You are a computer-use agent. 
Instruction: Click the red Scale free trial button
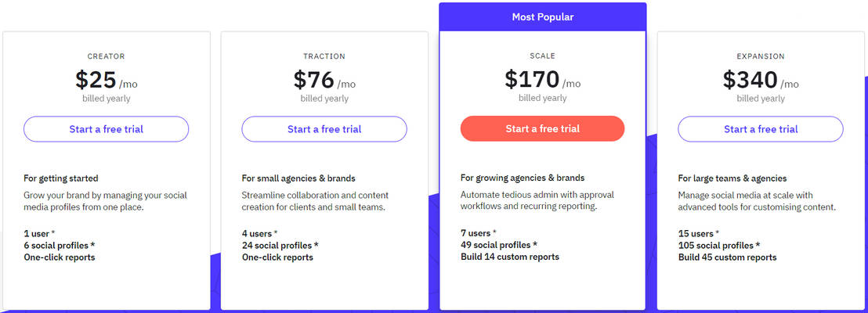[x=542, y=128]
